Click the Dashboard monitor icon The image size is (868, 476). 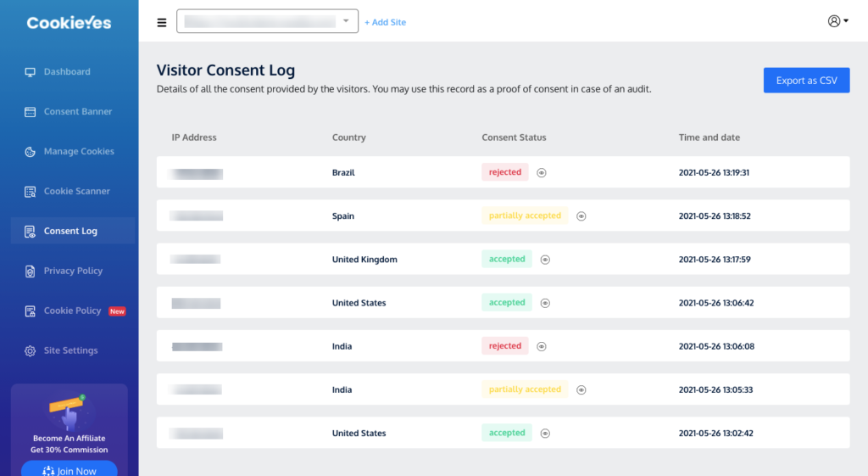[30, 72]
